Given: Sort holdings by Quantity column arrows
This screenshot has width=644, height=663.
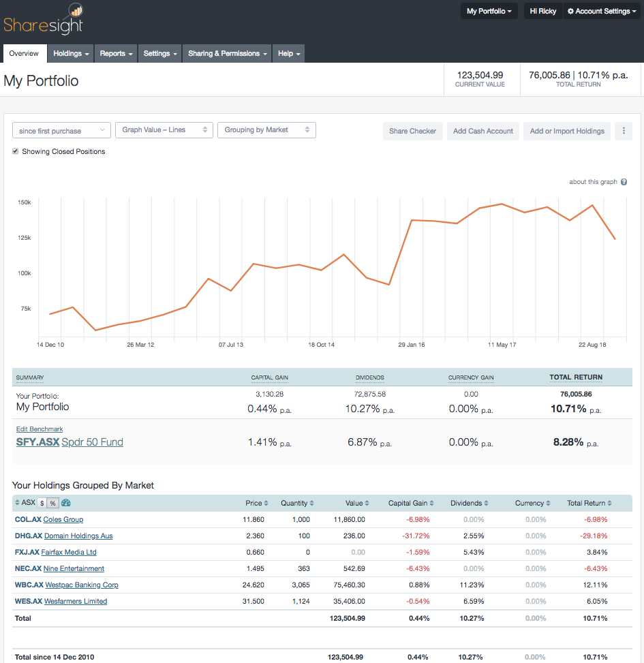Looking at the screenshot, I should click(x=311, y=503).
